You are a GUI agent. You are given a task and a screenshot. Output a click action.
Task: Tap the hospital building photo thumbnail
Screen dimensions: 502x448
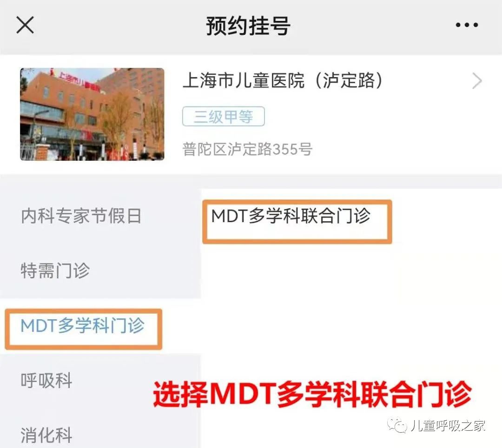[x=92, y=114]
